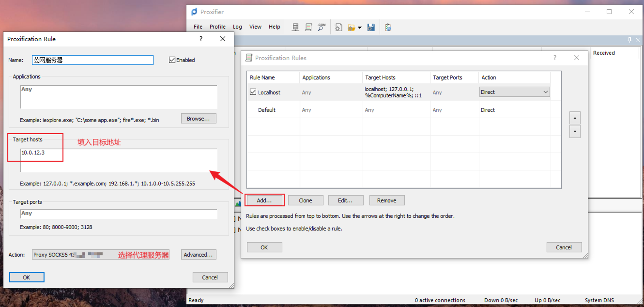Viewport: 644px width, 307px height.
Task: Click the help question mark in Proxification Rules dialog
Action: [554, 58]
